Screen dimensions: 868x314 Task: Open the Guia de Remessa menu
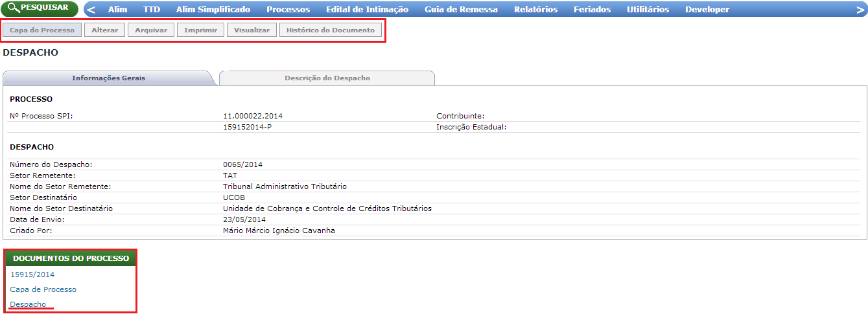462,10
